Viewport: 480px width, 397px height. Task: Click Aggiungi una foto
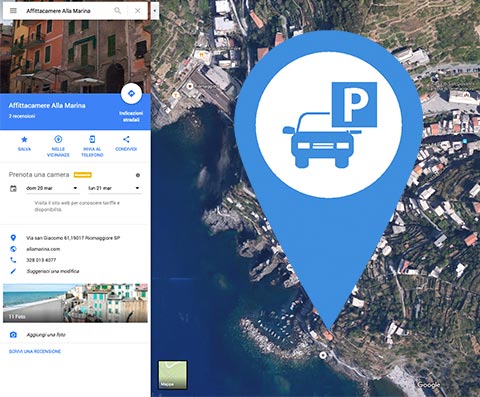[x=46, y=335]
